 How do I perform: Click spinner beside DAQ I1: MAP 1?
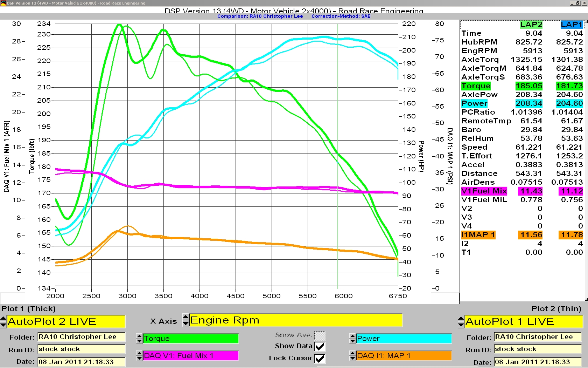click(352, 356)
